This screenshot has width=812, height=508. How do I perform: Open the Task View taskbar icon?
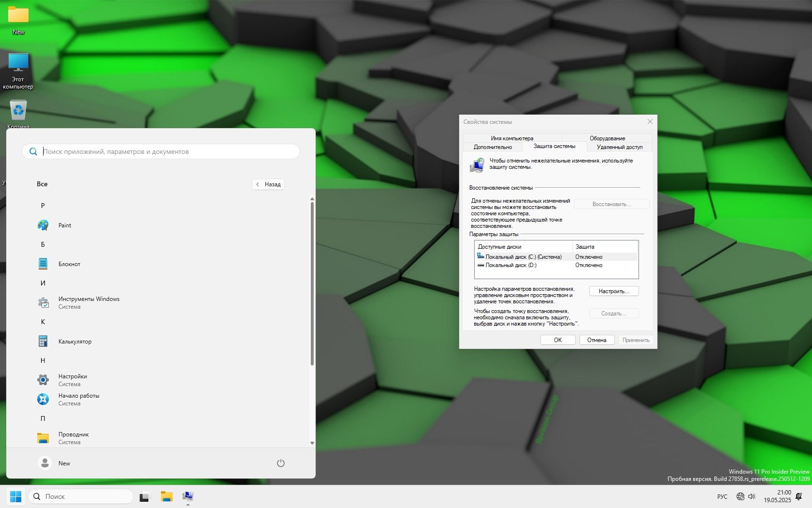click(x=145, y=497)
